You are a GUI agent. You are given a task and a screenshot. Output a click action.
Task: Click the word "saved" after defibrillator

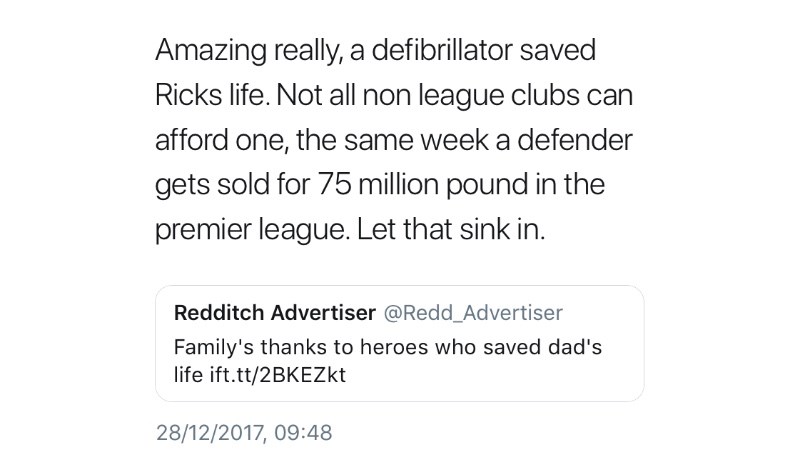click(560, 50)
